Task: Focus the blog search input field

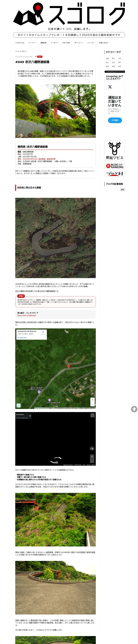Action: [x=112, y=190]
